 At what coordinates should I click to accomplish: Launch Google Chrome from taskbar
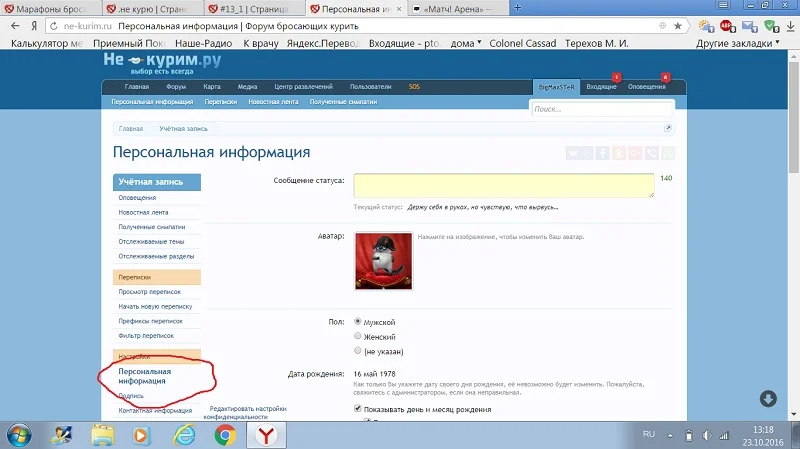pyautogui.click(x=225, y=435)
